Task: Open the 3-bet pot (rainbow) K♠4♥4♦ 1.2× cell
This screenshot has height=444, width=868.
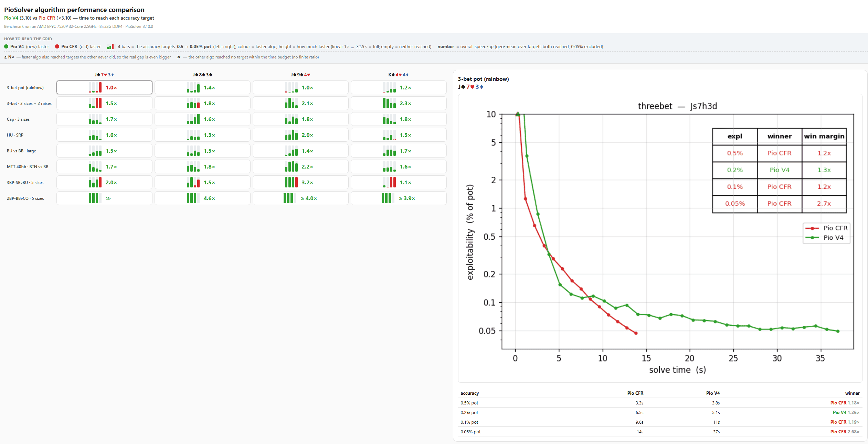Action: [399, 87]
